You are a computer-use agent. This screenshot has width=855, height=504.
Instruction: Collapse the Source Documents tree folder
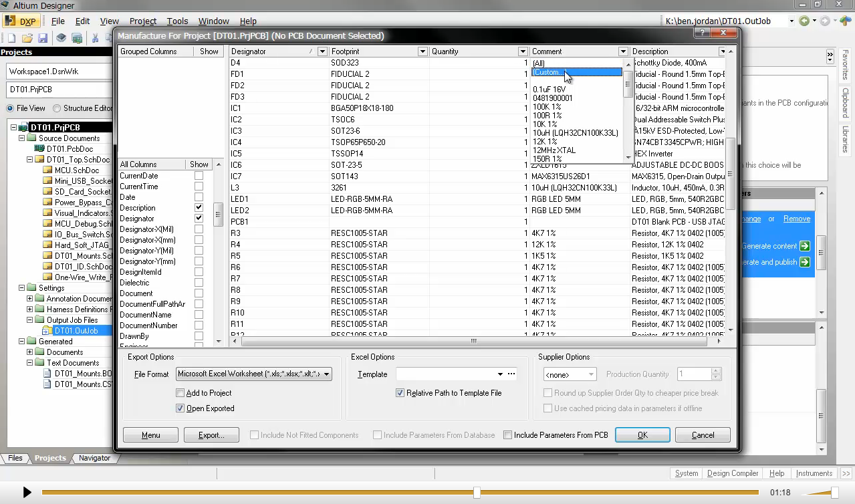point(21,138)
